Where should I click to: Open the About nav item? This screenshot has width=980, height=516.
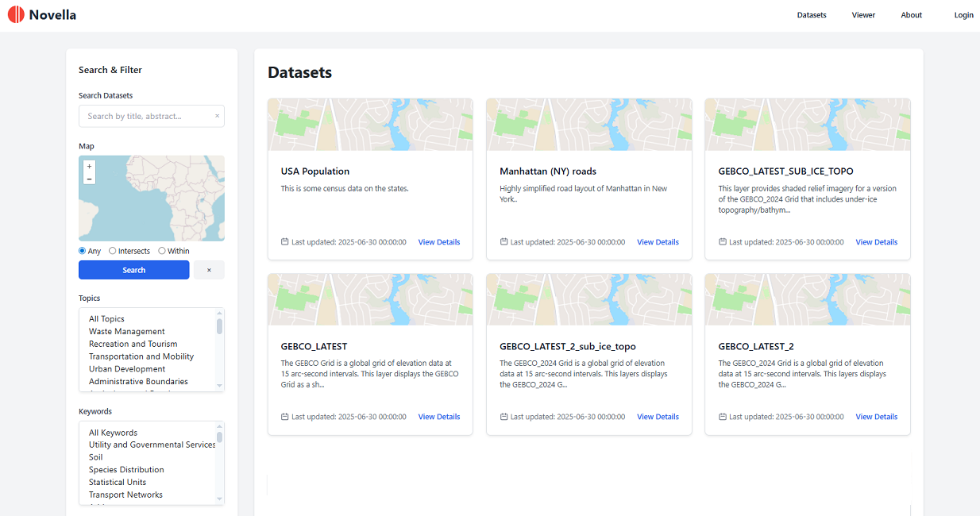pos(912,15)
